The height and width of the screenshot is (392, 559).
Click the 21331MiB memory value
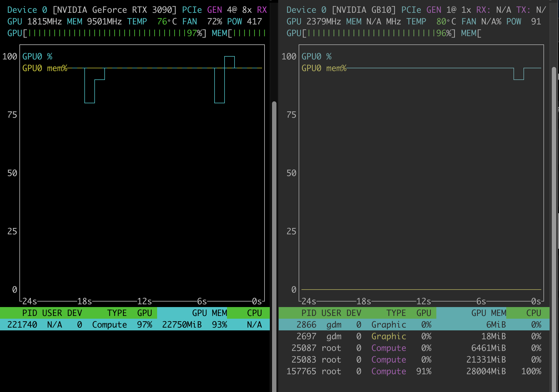[x=486, y=360]
